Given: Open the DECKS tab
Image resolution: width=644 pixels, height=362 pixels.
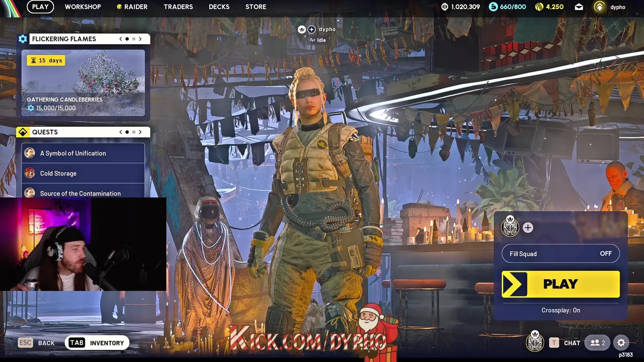Looking at the screenshot, I should click(x=219, y=7).
